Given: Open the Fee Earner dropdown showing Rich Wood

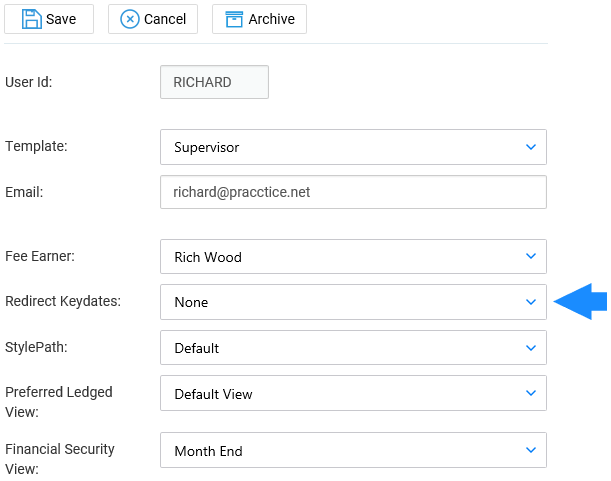Looking at the screenshot, I should 353,256.
